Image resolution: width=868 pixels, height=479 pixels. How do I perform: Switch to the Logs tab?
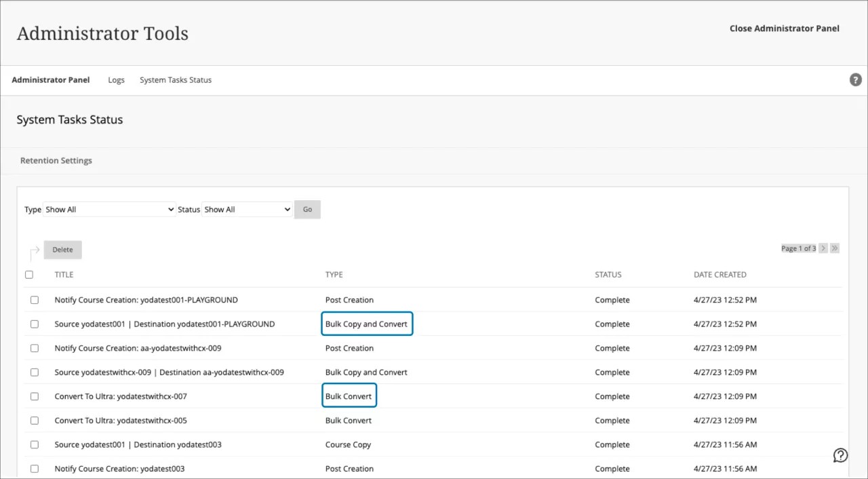click(116, 79)
